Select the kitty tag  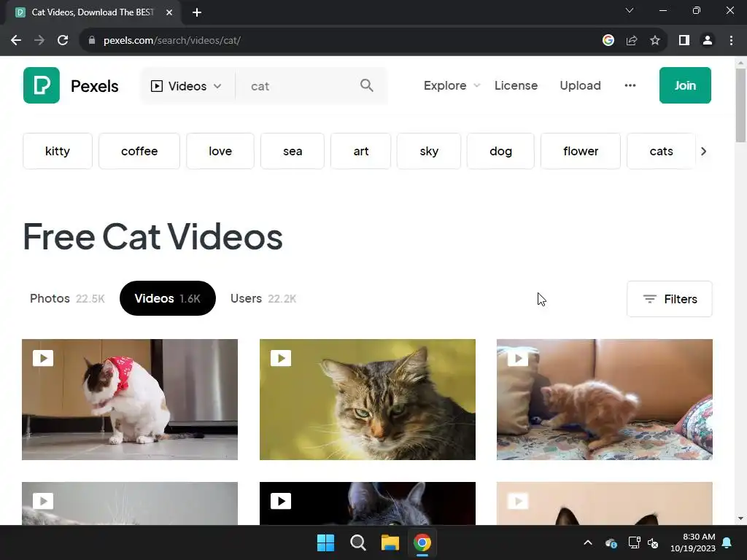(x=58, y=151)
